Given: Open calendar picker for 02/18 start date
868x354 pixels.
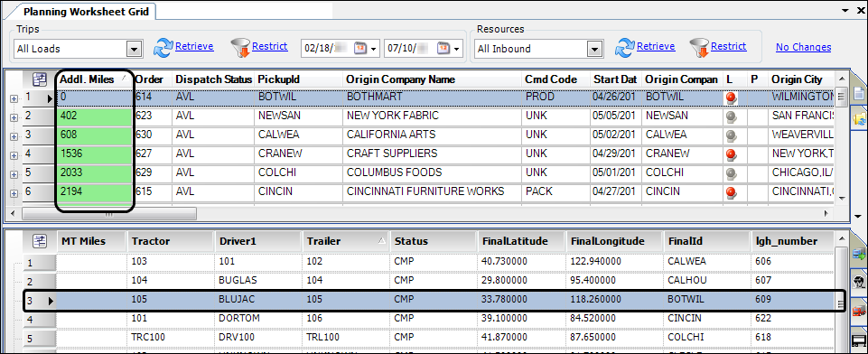Looking at the screenshot, I should coord(360,48).
